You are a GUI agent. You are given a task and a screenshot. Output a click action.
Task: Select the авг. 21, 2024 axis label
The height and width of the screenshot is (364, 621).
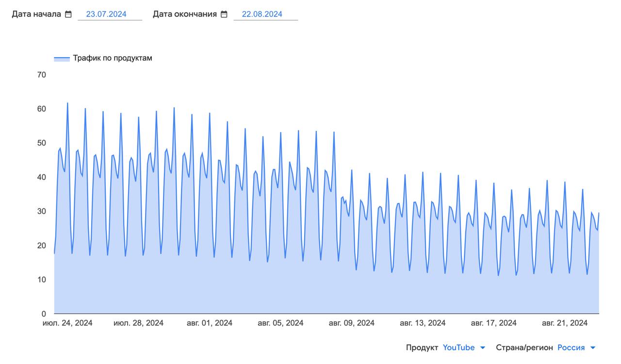(565, 323)
